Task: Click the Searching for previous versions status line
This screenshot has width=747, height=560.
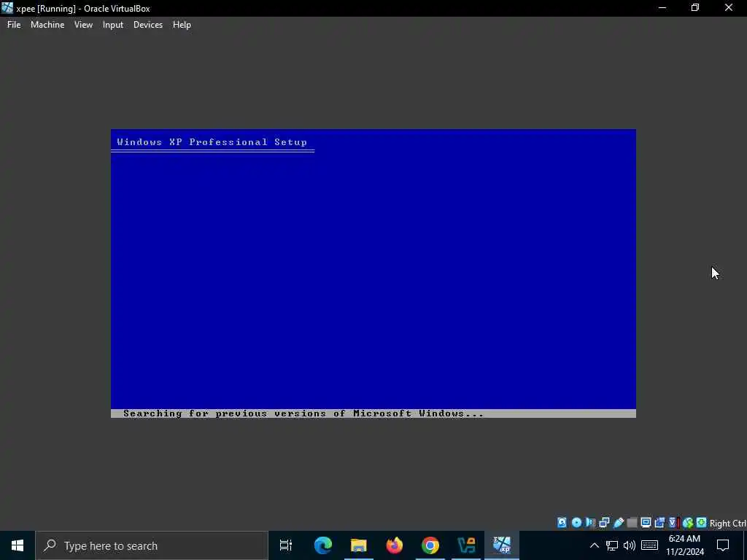Action: point(303,413)
